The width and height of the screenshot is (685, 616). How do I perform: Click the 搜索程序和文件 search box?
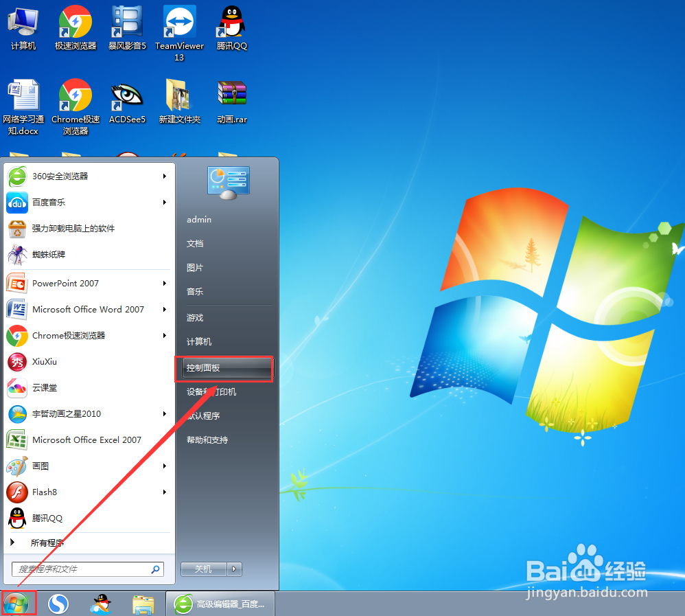tap(87, 569)
